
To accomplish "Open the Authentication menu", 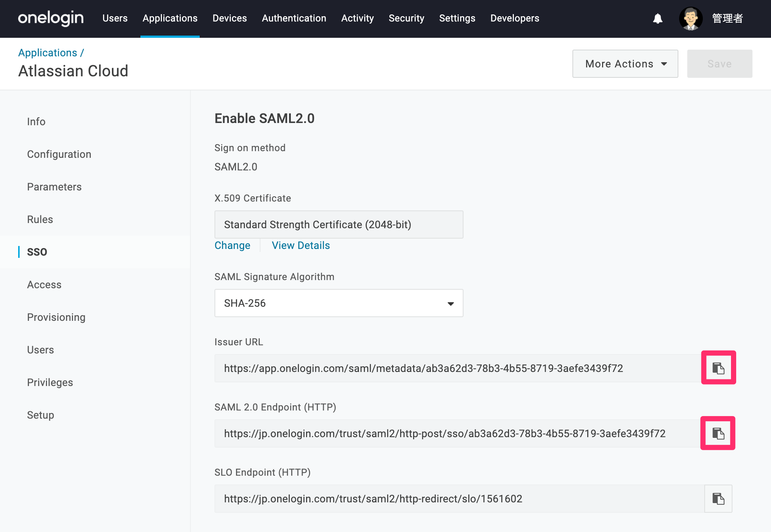I will point(294,18).
